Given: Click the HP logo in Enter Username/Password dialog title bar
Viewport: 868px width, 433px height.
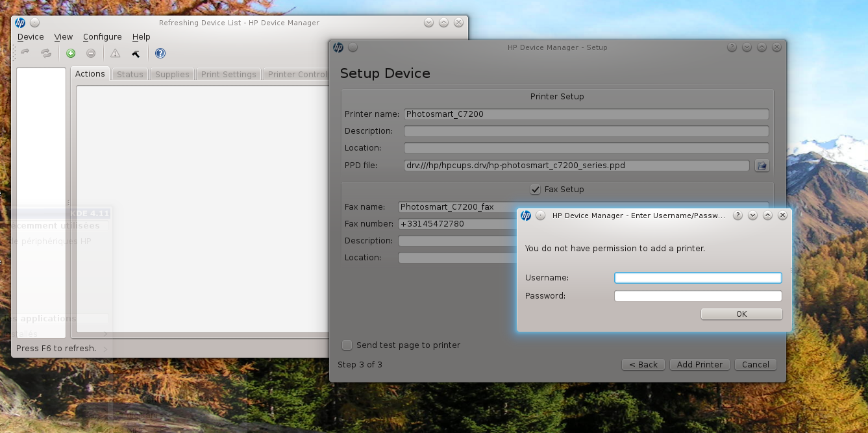Looking at the screenshot, I should [x=526, y=216].
